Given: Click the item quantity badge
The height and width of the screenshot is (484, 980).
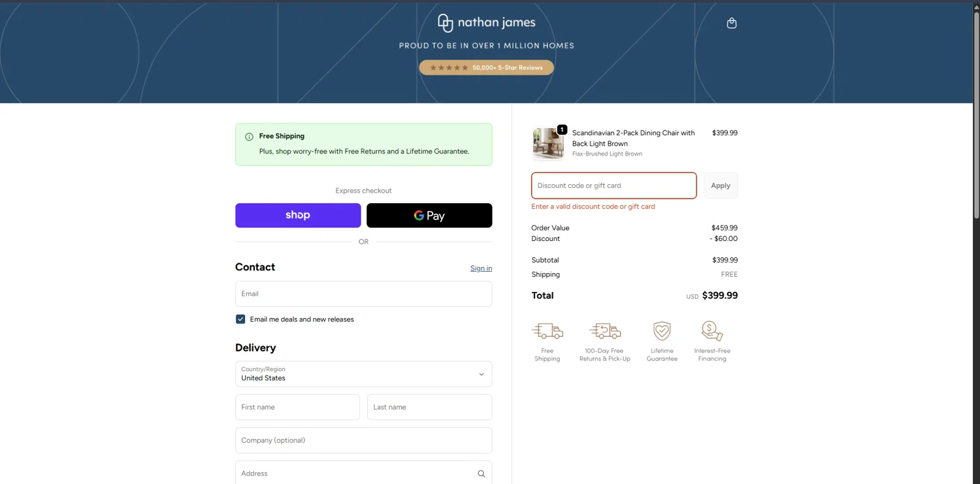Looking at the screenshot, I should (x=562, y=129).
